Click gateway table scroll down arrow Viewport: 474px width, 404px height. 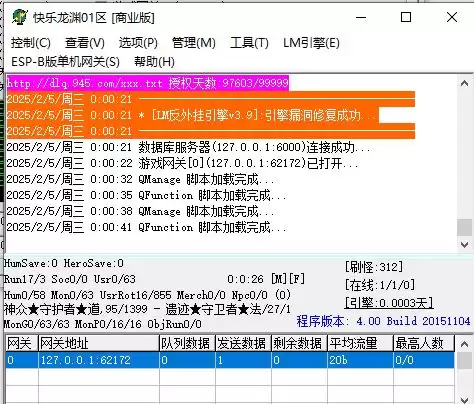tap(464, 399)
